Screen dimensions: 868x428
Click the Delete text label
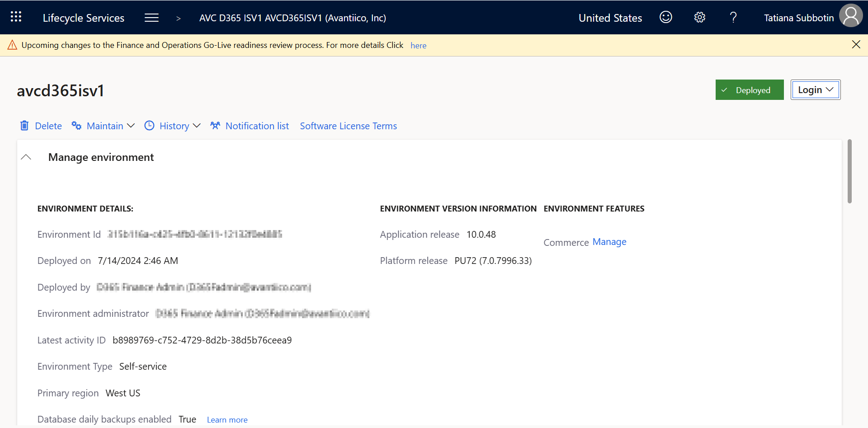point(48,126)
